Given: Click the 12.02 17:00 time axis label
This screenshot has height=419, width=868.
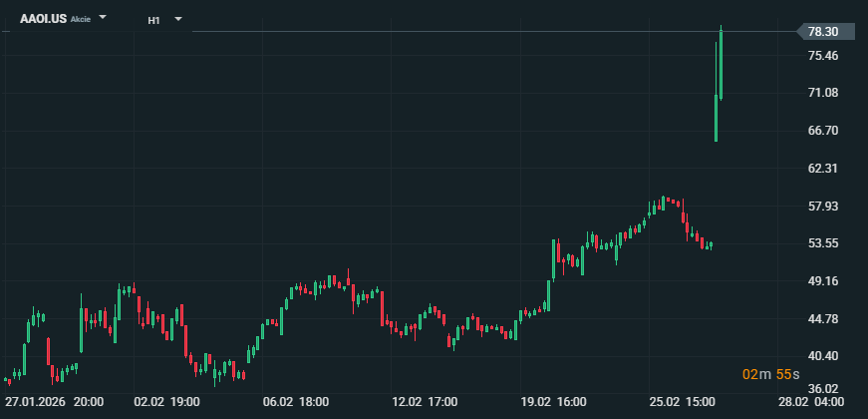Looking at the screenshot, I should tap(426, 402).
